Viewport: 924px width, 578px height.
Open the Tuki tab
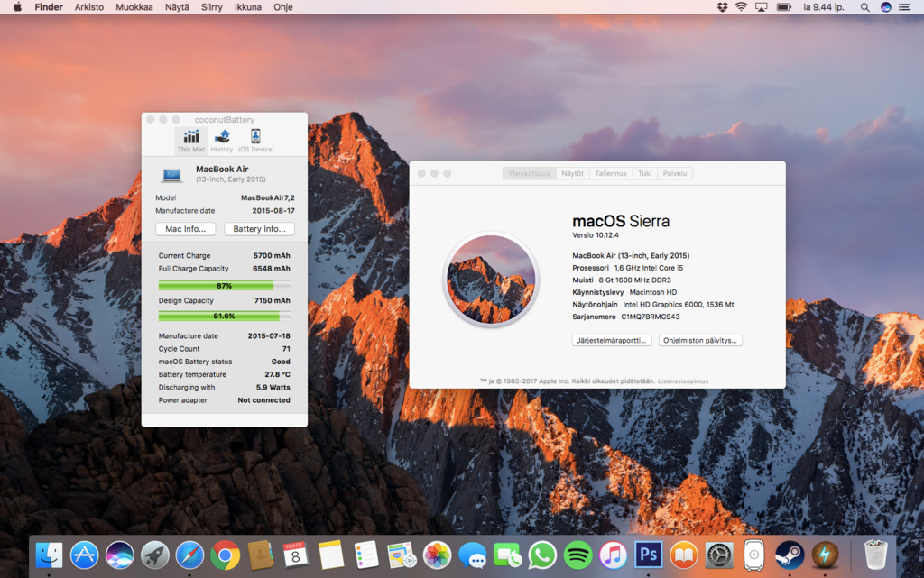(644, 174)
